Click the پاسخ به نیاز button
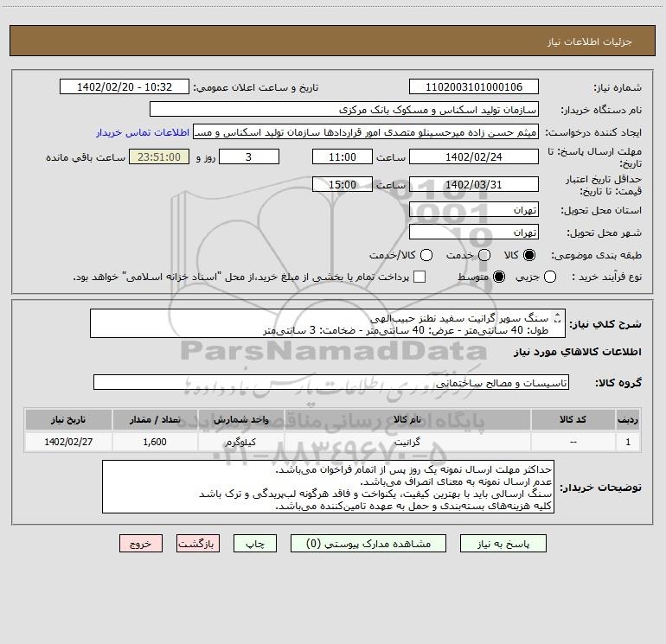This screenshot has width=666, height=644. pos(503,544)
